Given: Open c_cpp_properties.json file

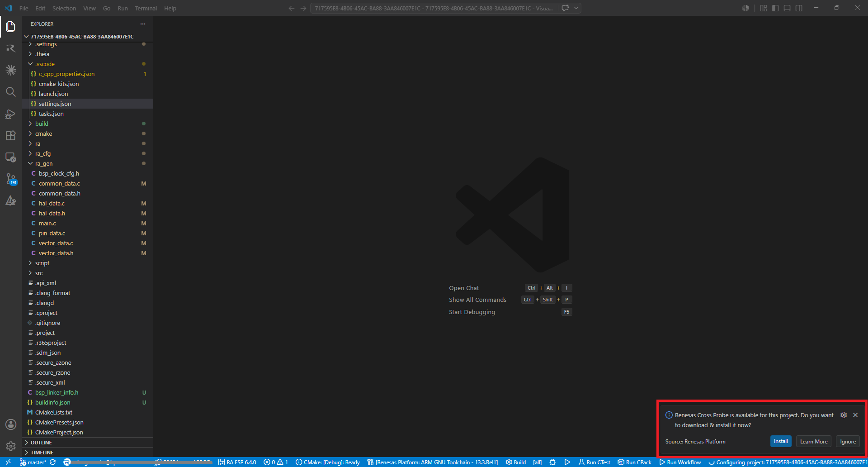Looking at the screenshot, I should tap(87, 74).
